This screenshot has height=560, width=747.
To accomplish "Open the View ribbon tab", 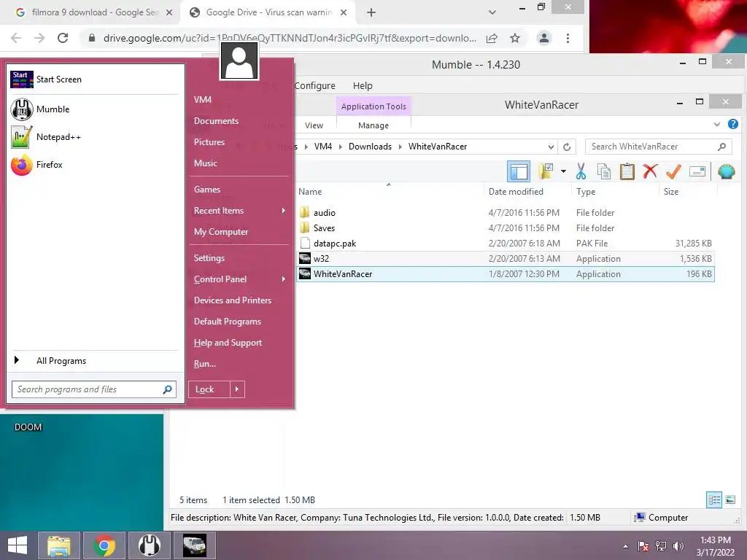I will [x=314, y=125].
